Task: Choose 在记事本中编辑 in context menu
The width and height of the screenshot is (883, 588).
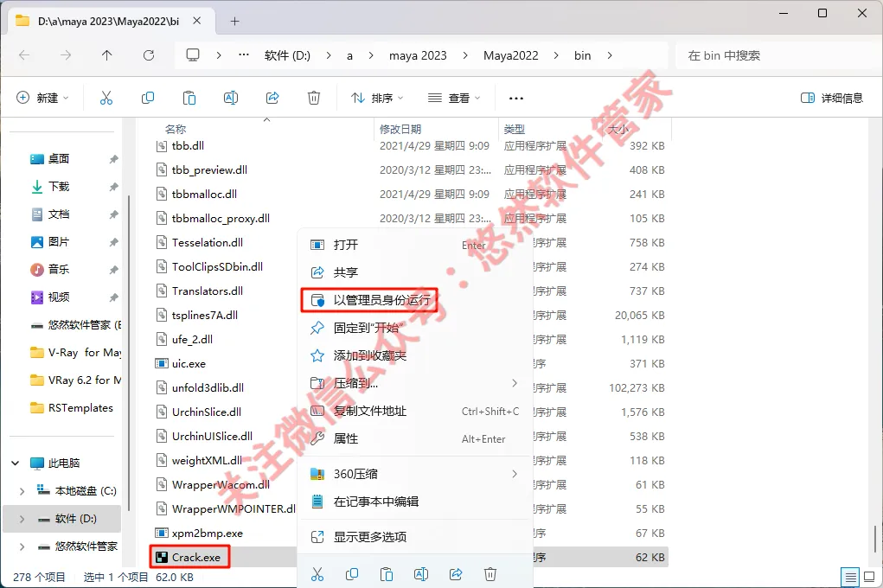Action: (x=415, y=502)
